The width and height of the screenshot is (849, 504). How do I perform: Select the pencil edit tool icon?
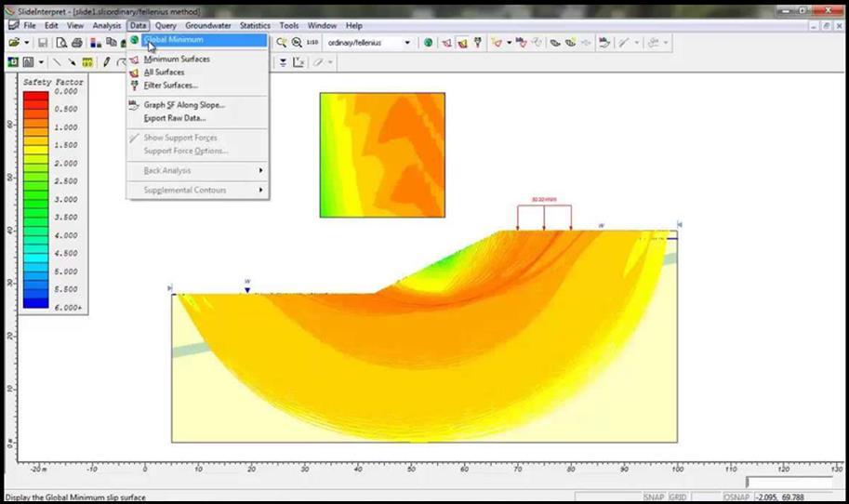pyautogui.click(x=106, y=62)
